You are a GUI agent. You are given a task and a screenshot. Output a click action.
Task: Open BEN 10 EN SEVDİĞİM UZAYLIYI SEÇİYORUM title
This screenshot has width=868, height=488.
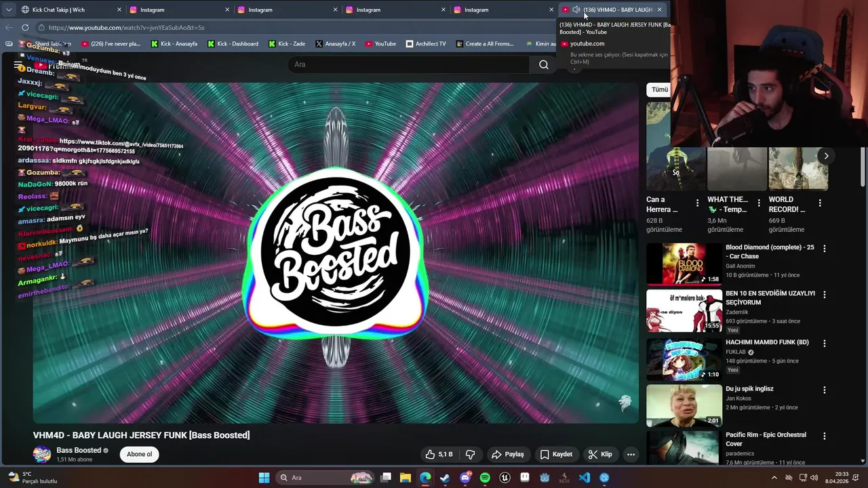click(770, 298)
